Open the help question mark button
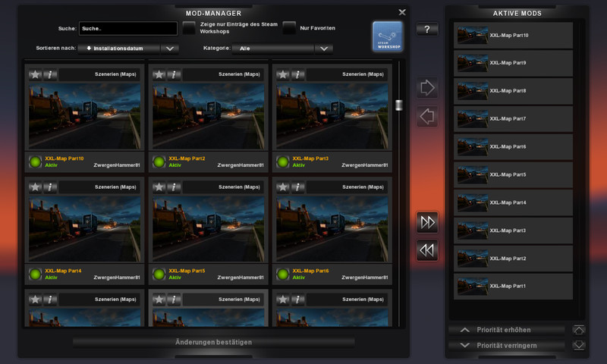Image resolution: width=607 pixels, height=364 pixels. pos(427,30)
